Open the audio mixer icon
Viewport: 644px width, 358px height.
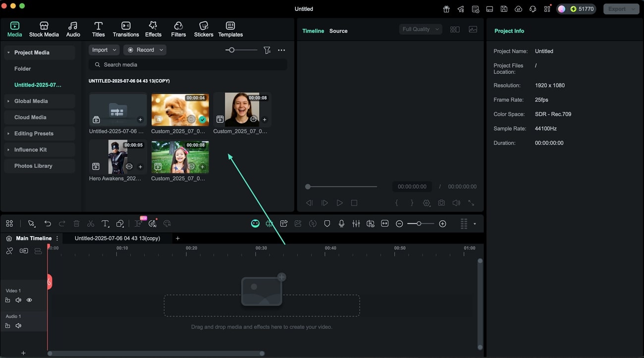356,224
